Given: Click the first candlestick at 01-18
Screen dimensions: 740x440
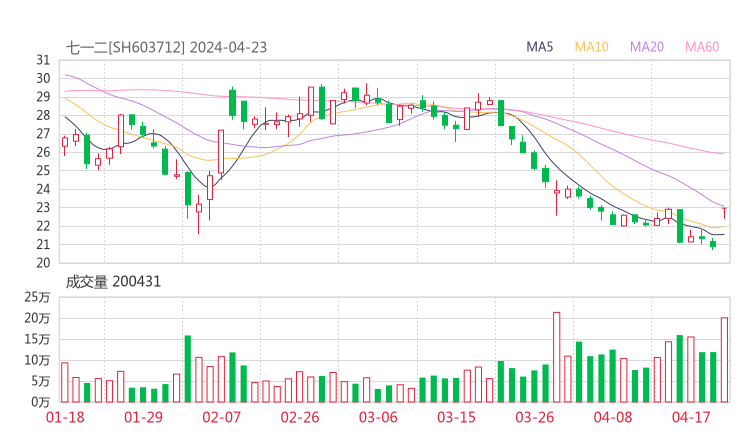Looking at the screenshot, I should pyautogui.click(x=65, y=145).
